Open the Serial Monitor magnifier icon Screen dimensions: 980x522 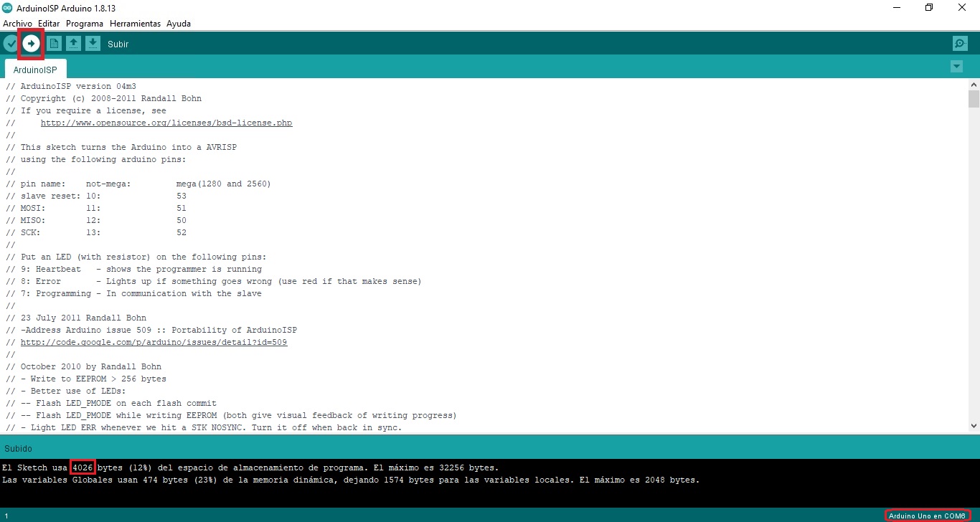click(960, 43)
